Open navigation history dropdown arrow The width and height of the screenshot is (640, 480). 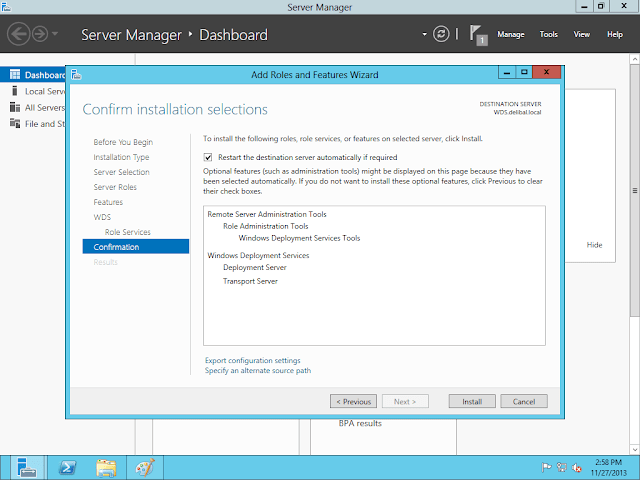click(55, 35)
